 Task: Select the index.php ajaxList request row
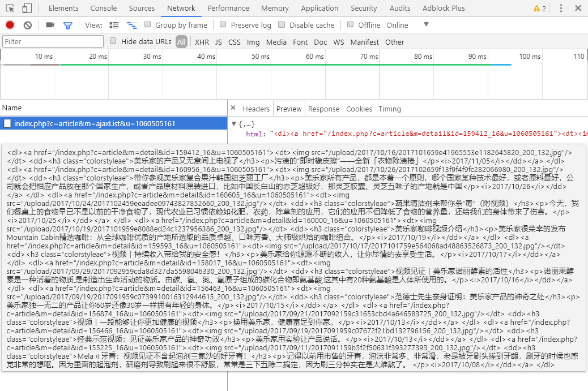[x=114, y=123]
